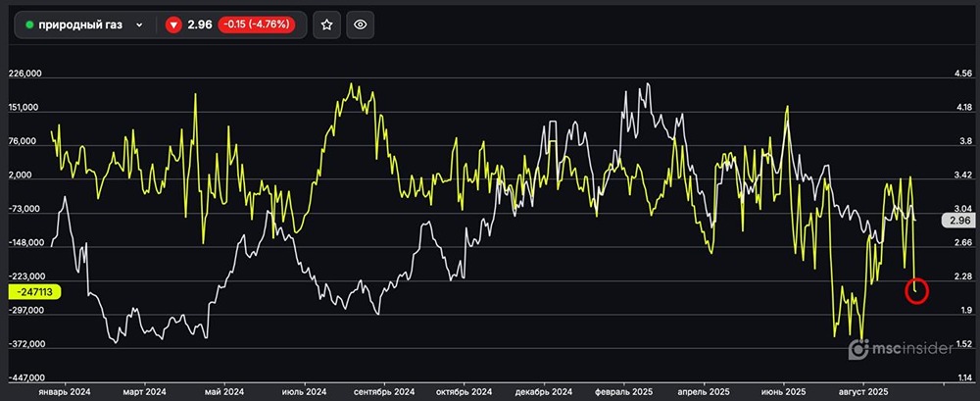Select the август 2025 date label

tap(862, 391)
